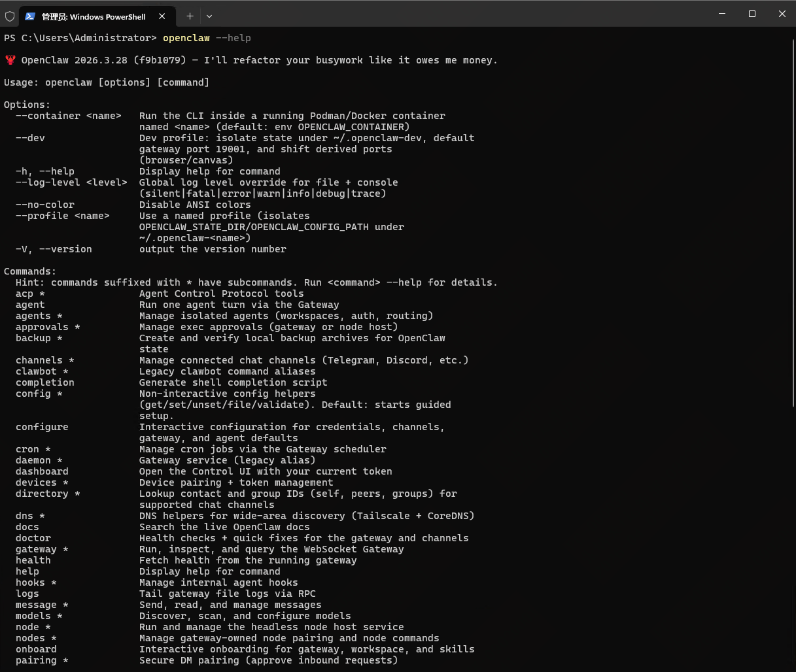The width and height of the screenshot is (796, 672).
Task: Click the 'docs' command
Action: pyautogui.click(x=27, y=527)
